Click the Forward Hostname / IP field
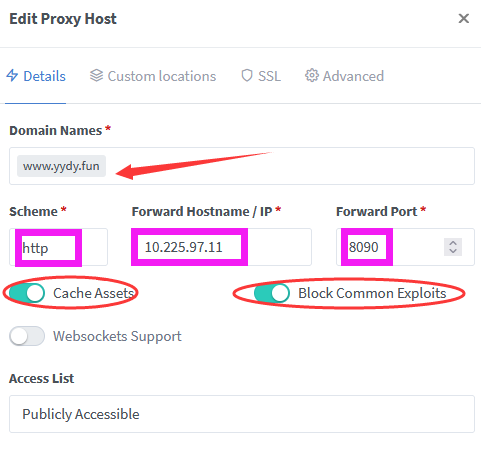 coord(222,247)
